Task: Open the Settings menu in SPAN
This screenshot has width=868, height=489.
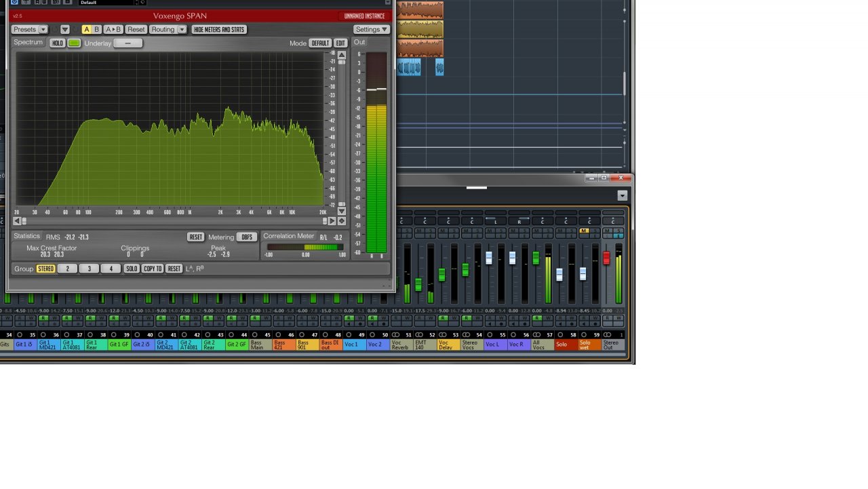Action: tap(372, 30)
